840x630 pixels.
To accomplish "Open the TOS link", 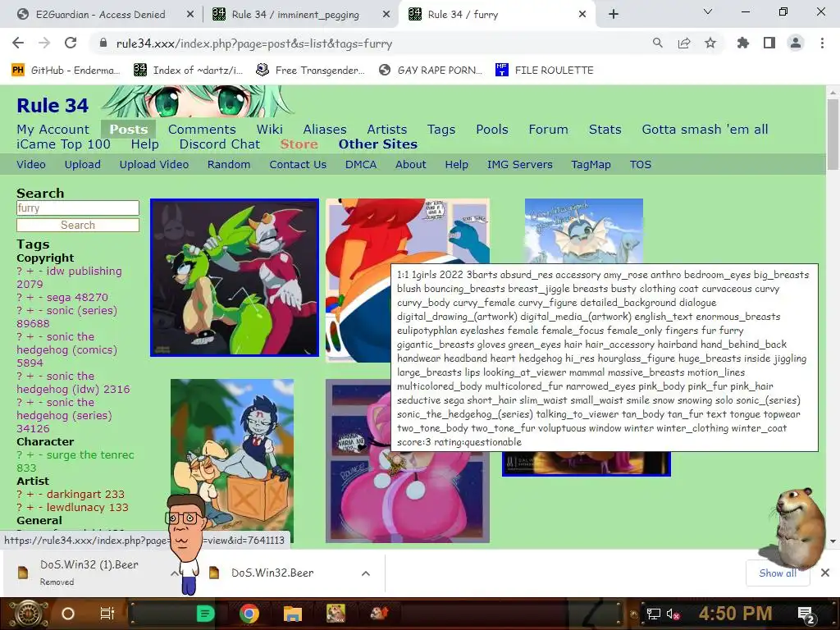I will (x=641, y=164).
